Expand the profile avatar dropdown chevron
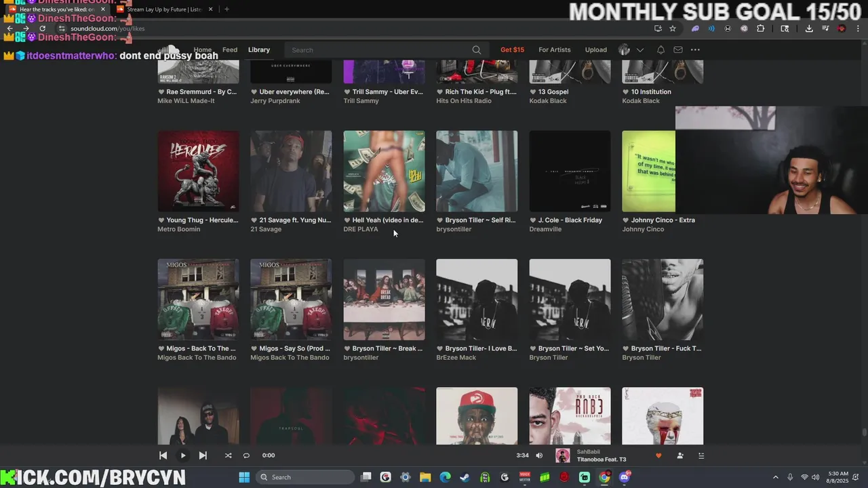Viewport: 868px width, 488px height. pos(639,50)
